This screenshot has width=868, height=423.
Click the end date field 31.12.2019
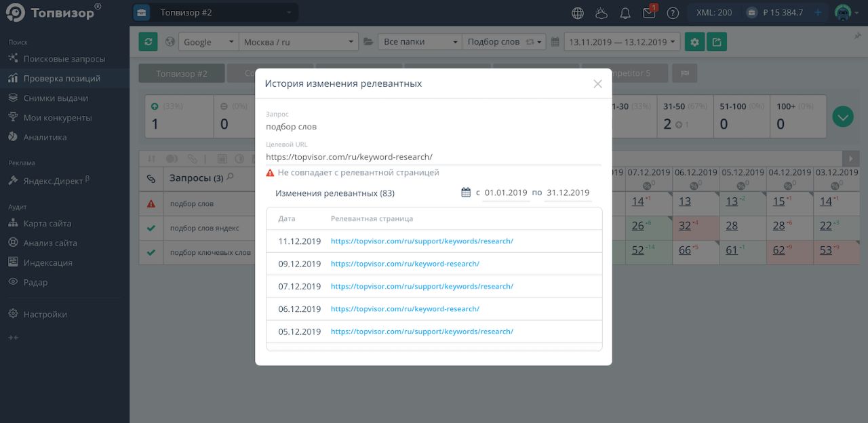[x=568, y=193]
